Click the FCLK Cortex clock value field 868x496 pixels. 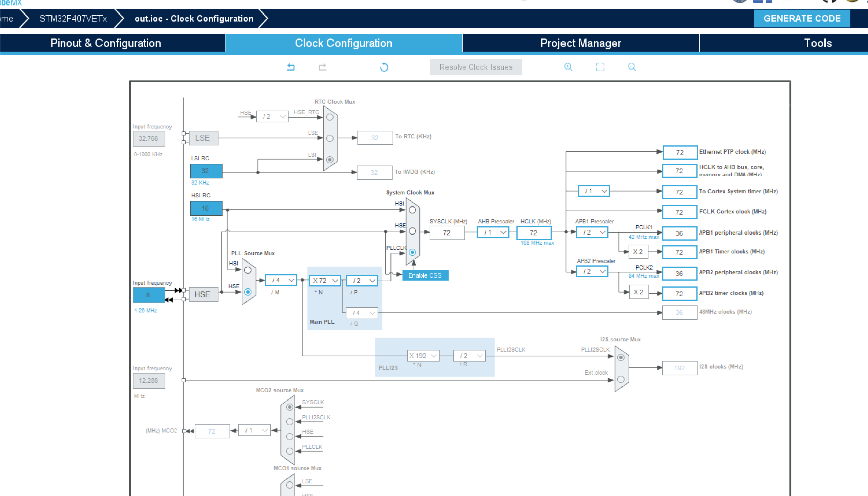tap(679, 212)
